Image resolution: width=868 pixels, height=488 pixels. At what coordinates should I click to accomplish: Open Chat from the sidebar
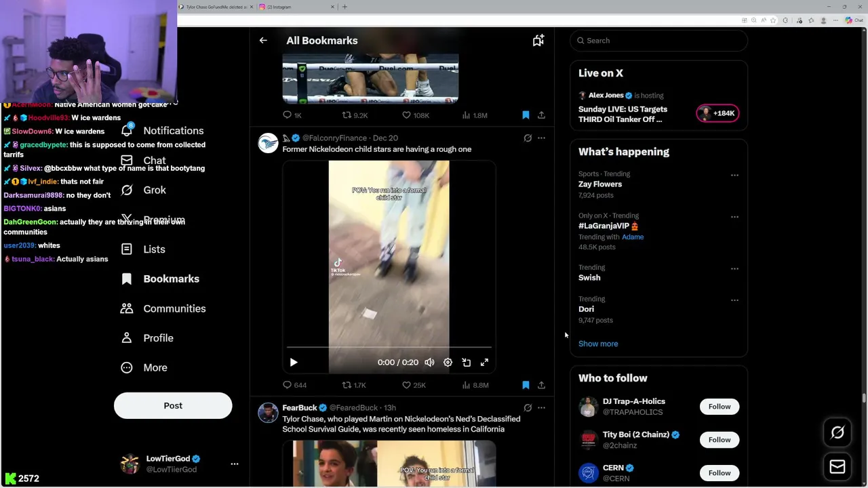[x=143, y=161]
